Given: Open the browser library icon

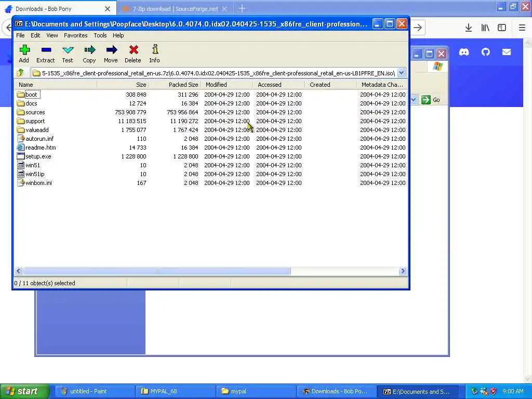Looking at the screenshot, I should click(x=485, y=28).
